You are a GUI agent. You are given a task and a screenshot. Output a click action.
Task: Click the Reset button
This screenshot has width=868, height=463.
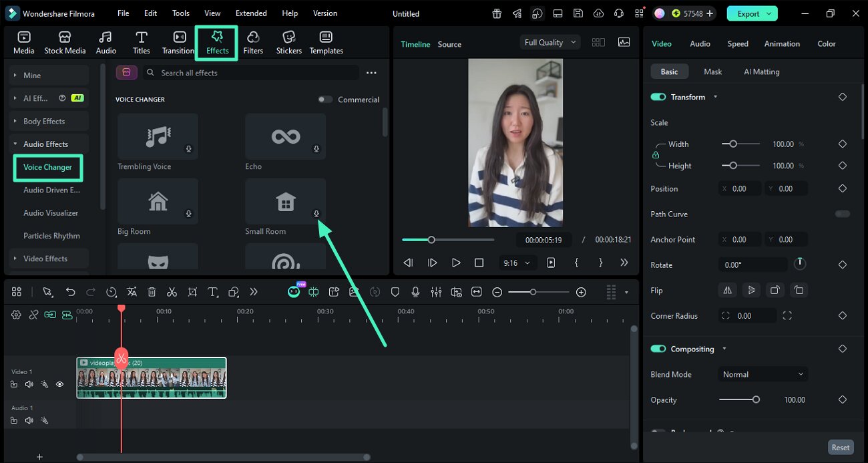click(x=841, y=448)
